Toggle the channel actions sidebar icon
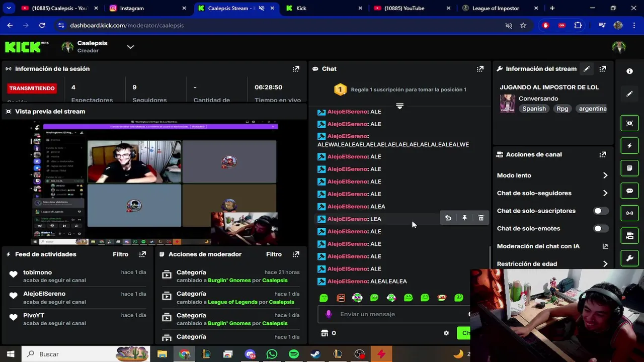Image resolution: width=644 pixels, height=362 pixels. click(x=629, y=236)
